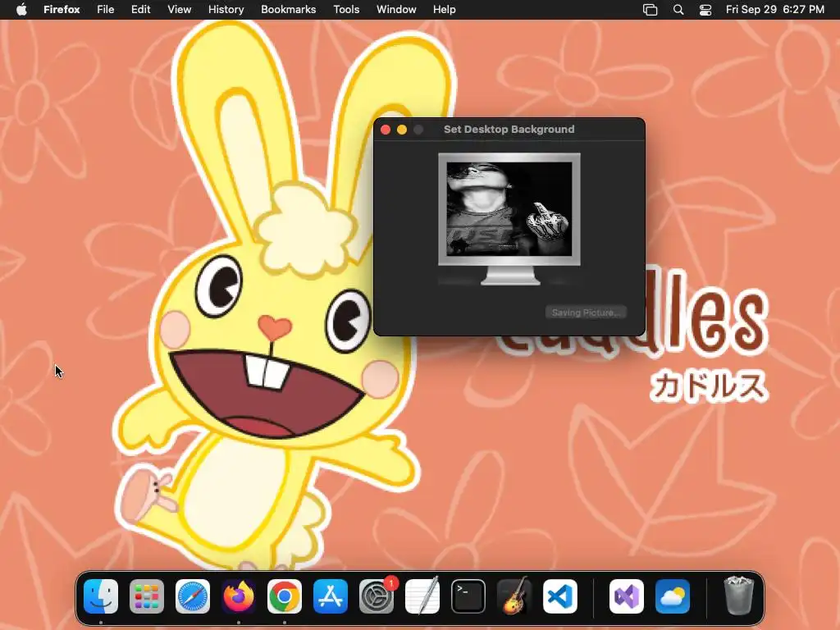The height and width of the screenshot is (630, 840).
Task: Launch Terminal from the dock
Action: coord(468,596)
